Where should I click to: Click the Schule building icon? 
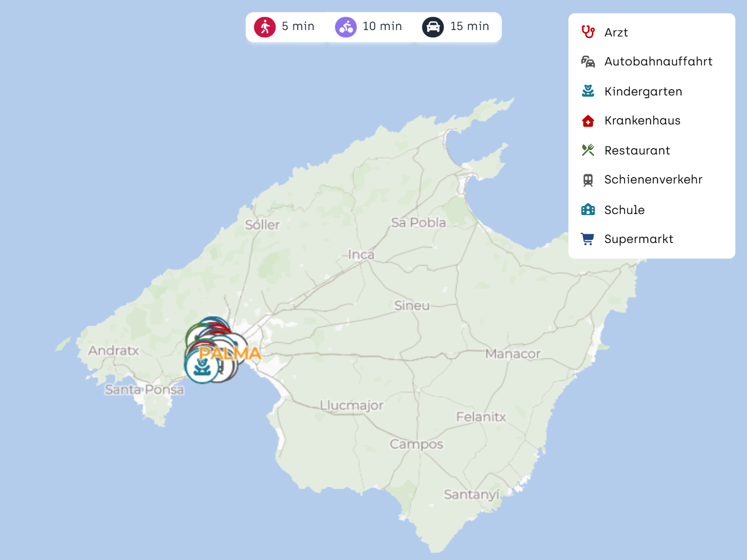pyautogui.click(x=588, y=210)
